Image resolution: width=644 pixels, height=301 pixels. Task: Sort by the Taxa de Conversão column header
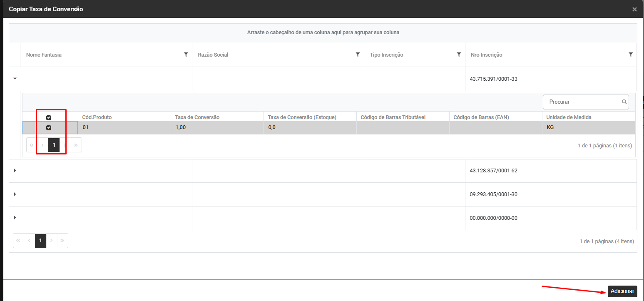(x=197, y=117)
